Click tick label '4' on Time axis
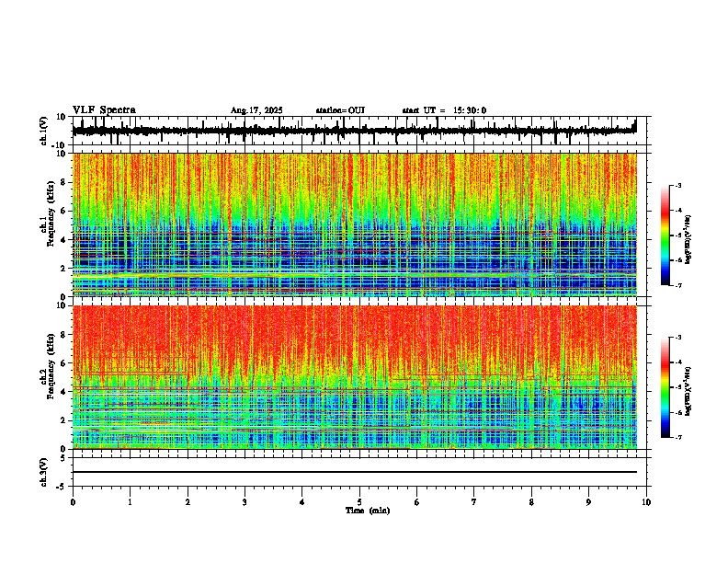 point(302,502)
